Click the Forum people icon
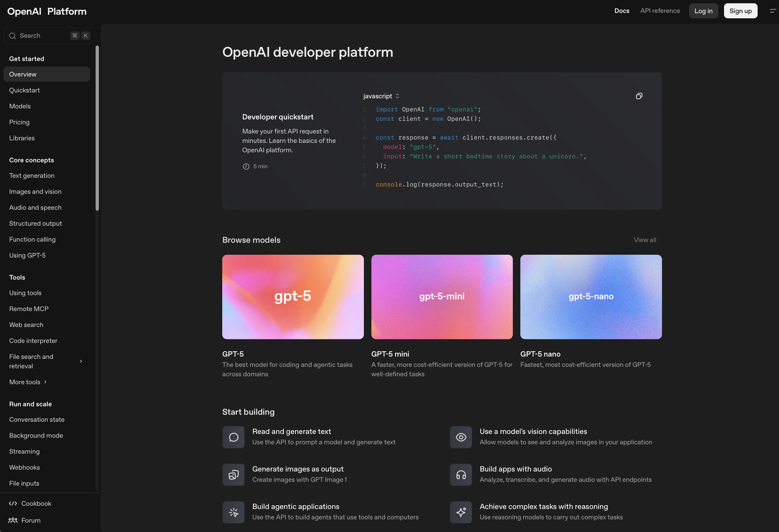This screenshot has width=779, height=532. click(x=13, y=520)
